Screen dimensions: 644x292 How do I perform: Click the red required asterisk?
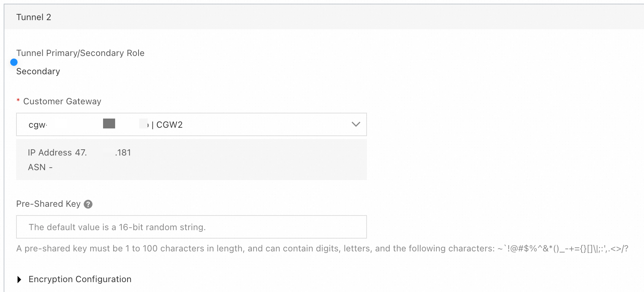(x=18, y=101)
